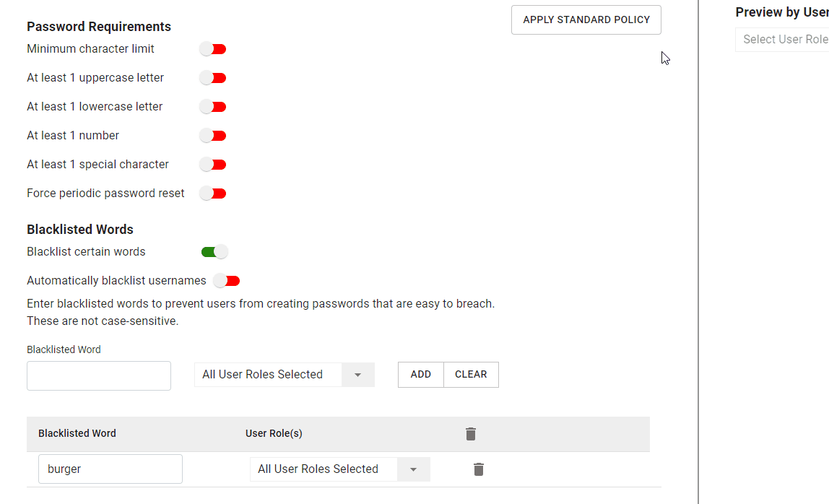829x504 pixels.
Task: Click the trash icon in table header row
Action: pyautogui.click(x=470, y=434)
